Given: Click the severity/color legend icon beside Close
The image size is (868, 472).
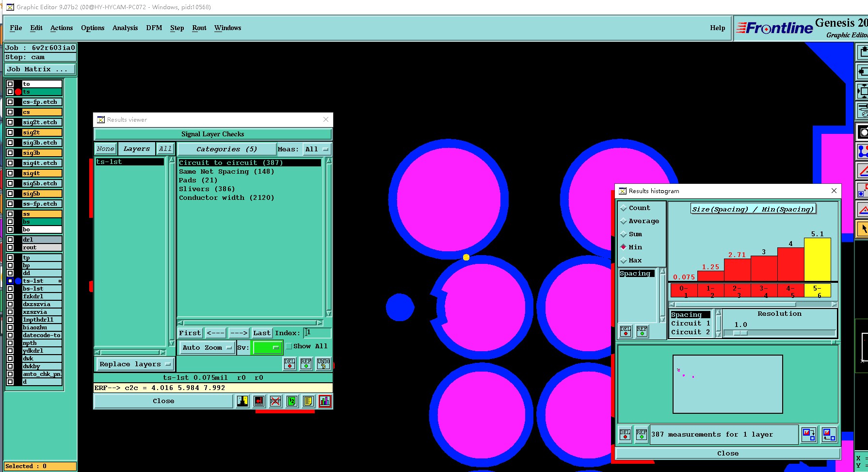Looking at the screenshot, I should click(242, 401).
